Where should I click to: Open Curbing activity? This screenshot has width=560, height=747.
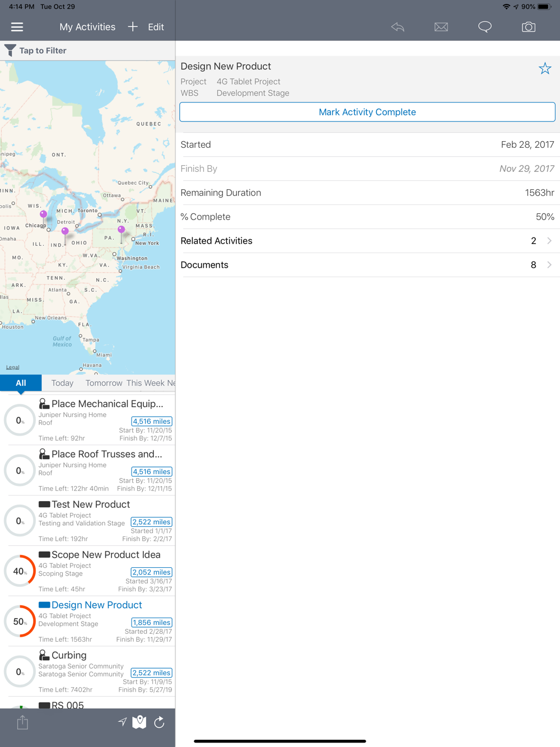point(87,671)
